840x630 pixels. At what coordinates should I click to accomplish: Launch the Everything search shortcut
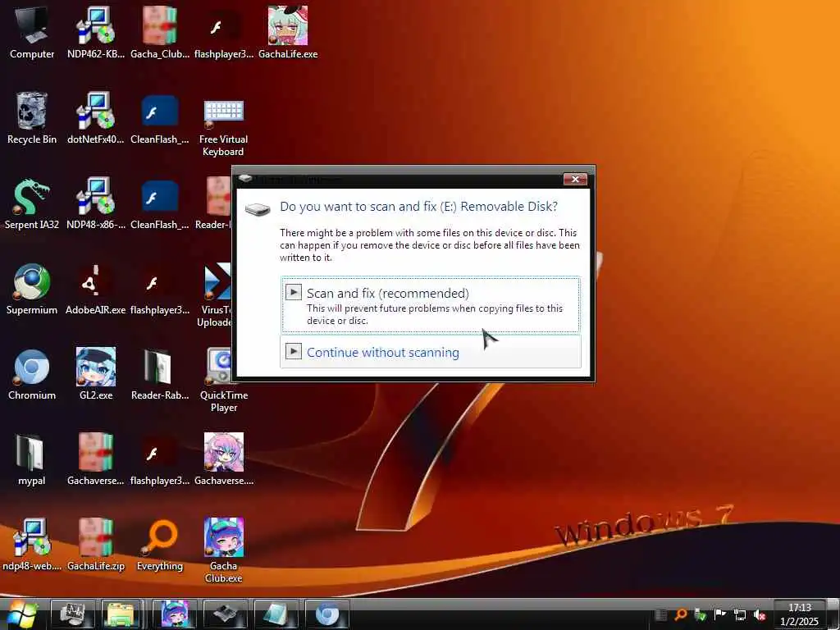[160, 545]
